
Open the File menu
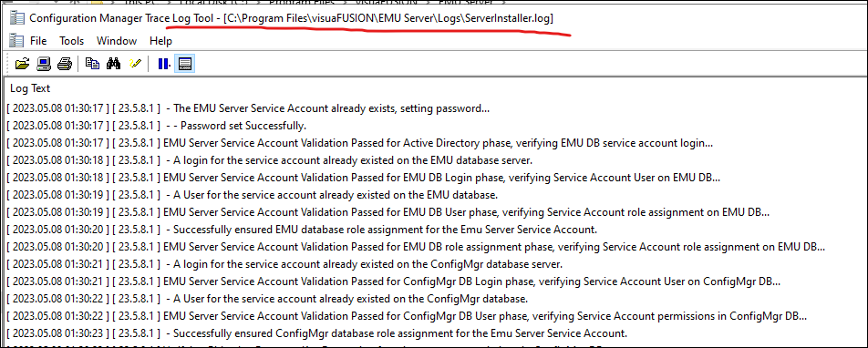point(38,41)
